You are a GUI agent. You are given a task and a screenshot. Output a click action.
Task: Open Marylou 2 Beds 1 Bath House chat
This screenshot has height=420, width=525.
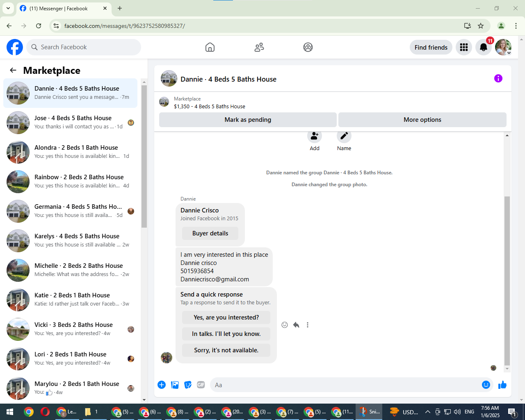coord(71,388)
